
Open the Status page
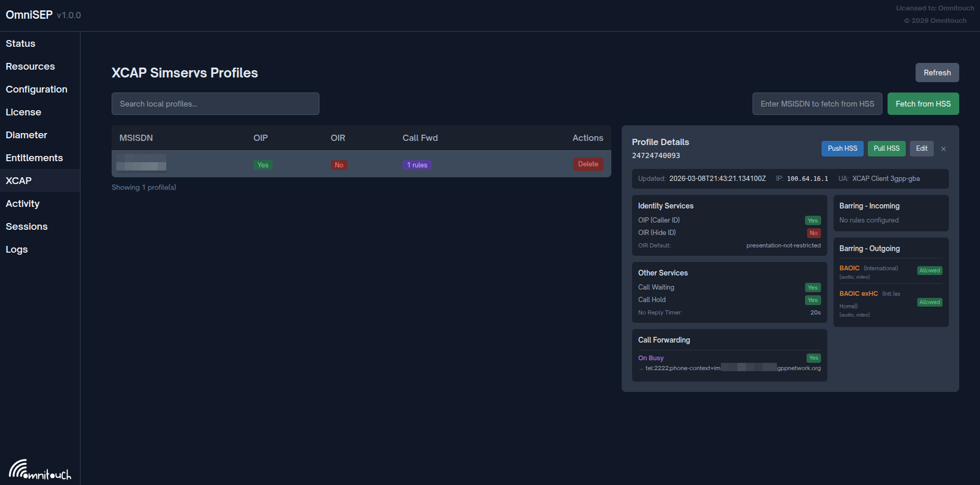21,43
